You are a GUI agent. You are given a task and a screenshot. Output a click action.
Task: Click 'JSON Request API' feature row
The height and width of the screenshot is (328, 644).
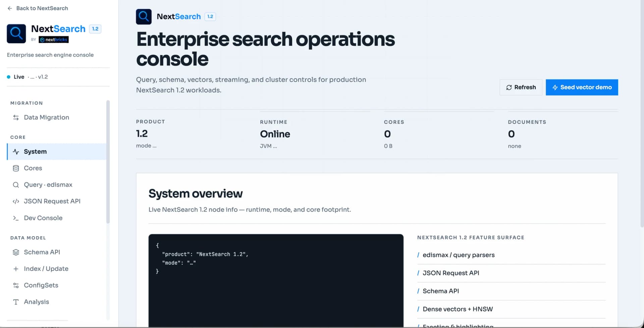pyautogui.click(x=512, y=273)
